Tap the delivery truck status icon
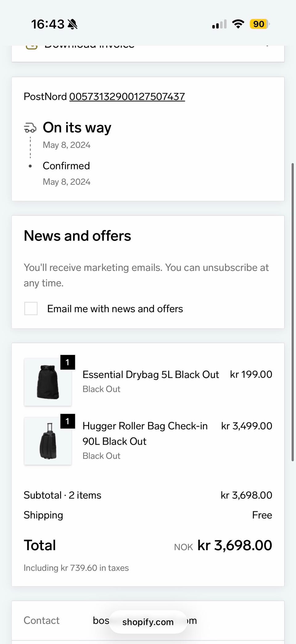296x644 pixels. (x=30, y=128)
